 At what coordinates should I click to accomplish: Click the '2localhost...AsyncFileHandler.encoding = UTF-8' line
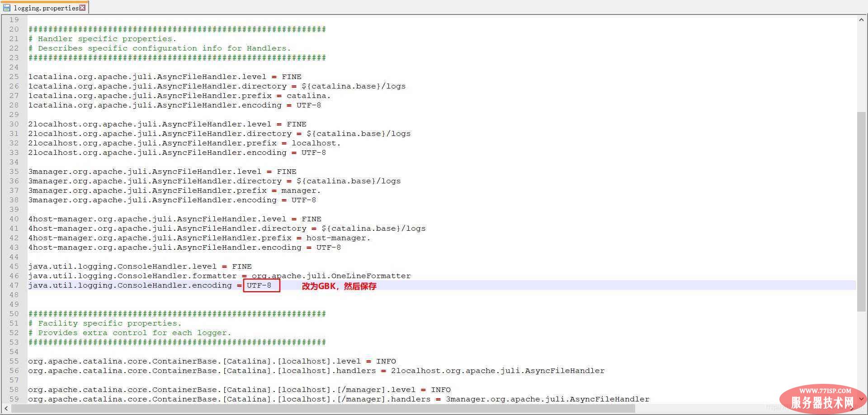177,153
